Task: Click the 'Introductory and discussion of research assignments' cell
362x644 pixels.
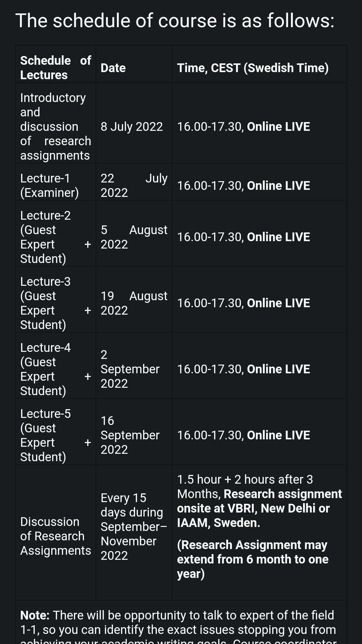Action: click(x=56, y=126)
